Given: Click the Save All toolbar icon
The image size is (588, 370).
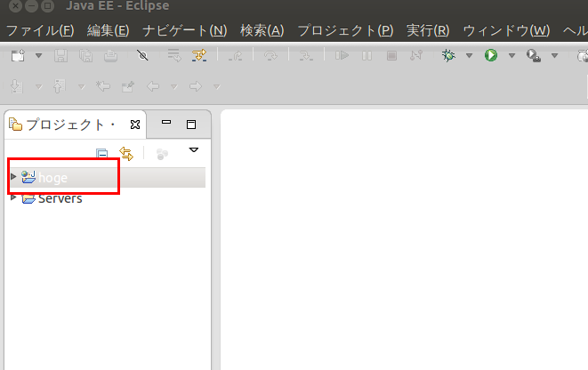Looking at the screenshot, I should (x=86, y=55).
